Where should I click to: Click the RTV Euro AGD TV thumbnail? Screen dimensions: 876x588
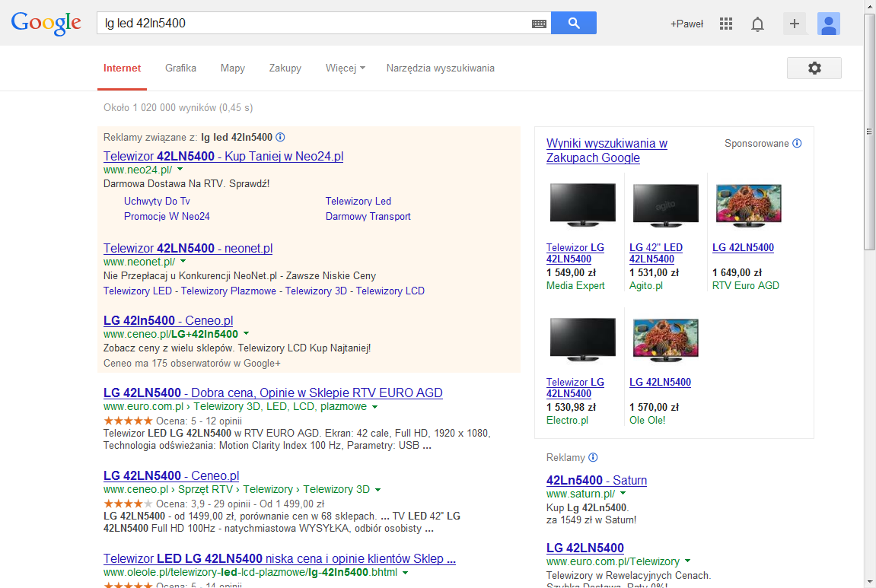pyautogui.click(x=749, y=205)
